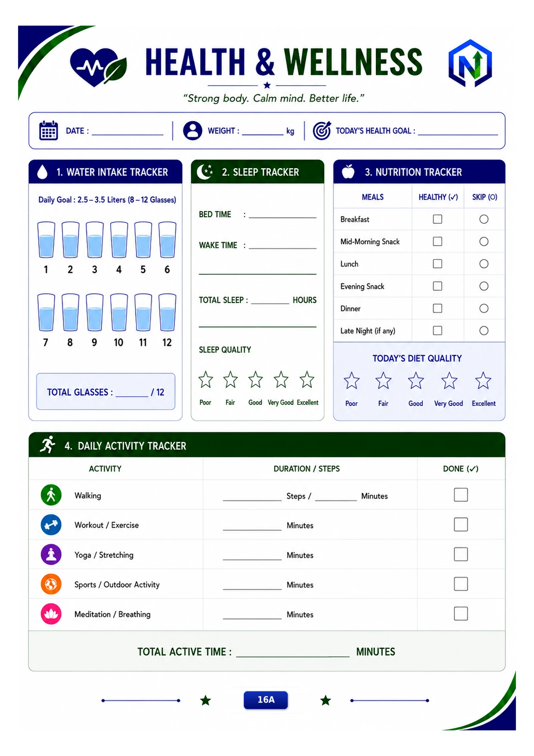Check the Healthy box for Dinner
Image resolution: width=534 pixels, height=756 pixels.
[438, 308]
